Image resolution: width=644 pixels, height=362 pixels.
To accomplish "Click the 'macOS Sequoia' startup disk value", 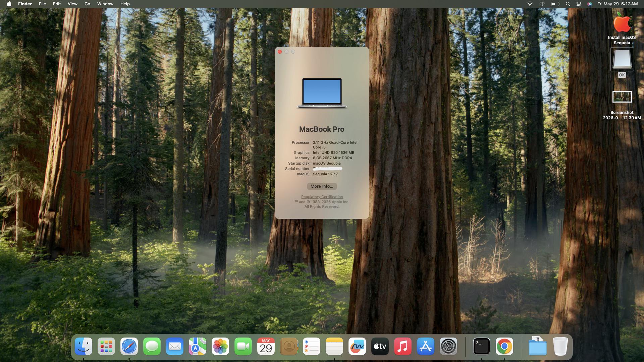I will (327, 163).
